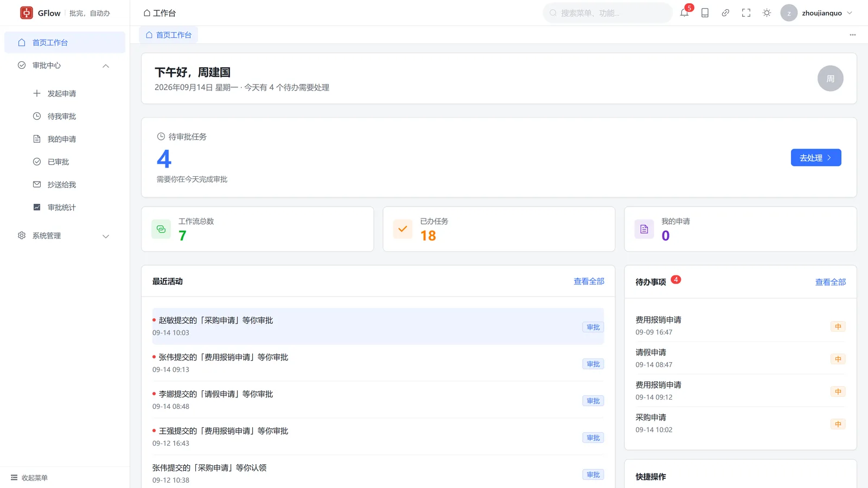This screenshot has width=868, height=488.
Task: Toggle fullscreen mode icon
Action: point(746,13)
